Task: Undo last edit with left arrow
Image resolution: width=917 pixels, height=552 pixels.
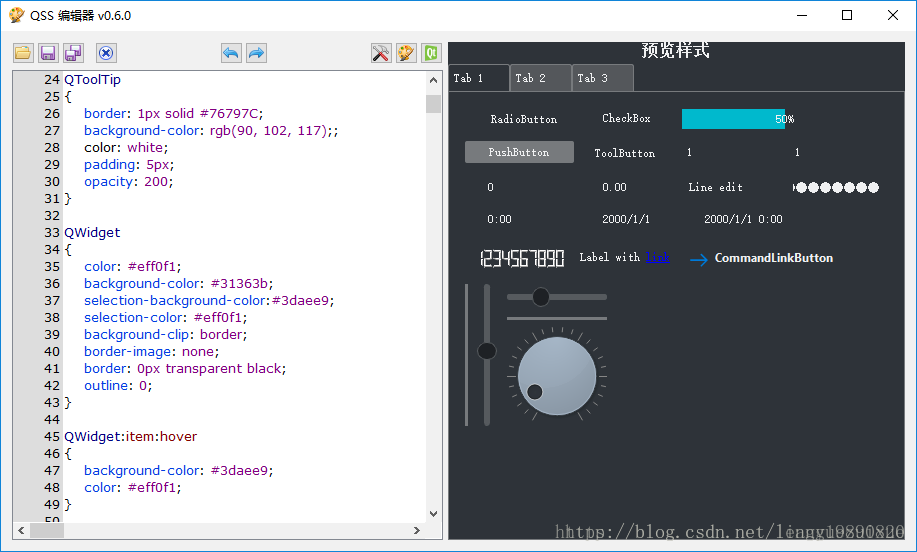Action: coord(231,53)
